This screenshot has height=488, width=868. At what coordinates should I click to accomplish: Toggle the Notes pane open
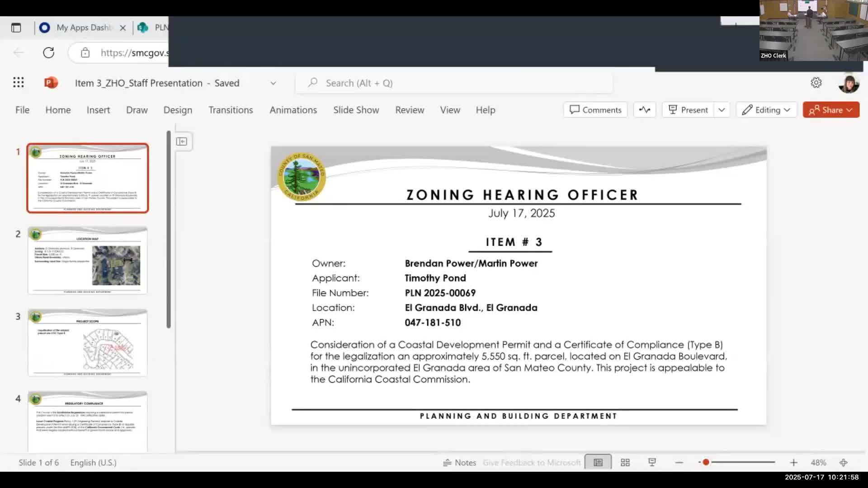(460, 462)
